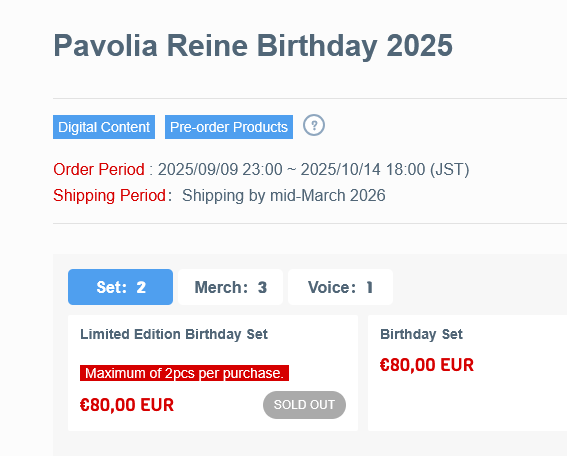
Task: Click the Shipping by mid-March 2026 text
Action: click(x=284, y=195)
